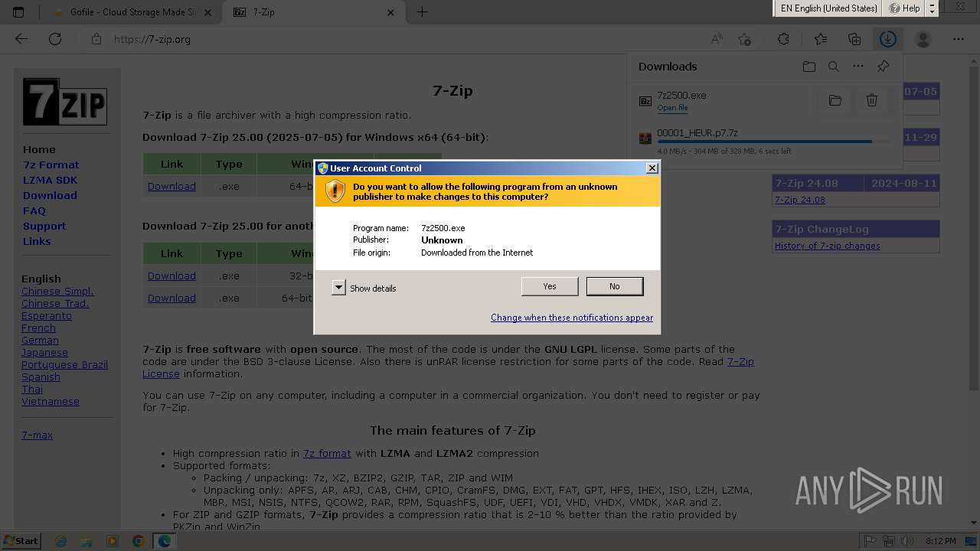
Task: Click the 8:12 PM clock in the taskbar
Action: click(940, 541)
